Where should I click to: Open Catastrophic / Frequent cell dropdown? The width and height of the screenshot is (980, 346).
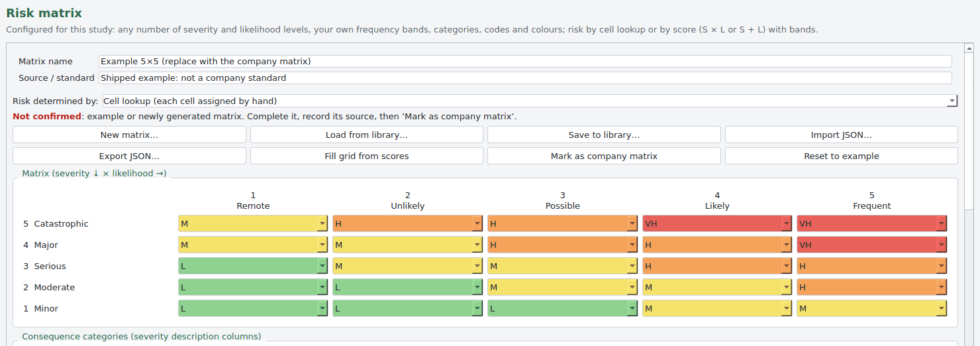[872, 223]
